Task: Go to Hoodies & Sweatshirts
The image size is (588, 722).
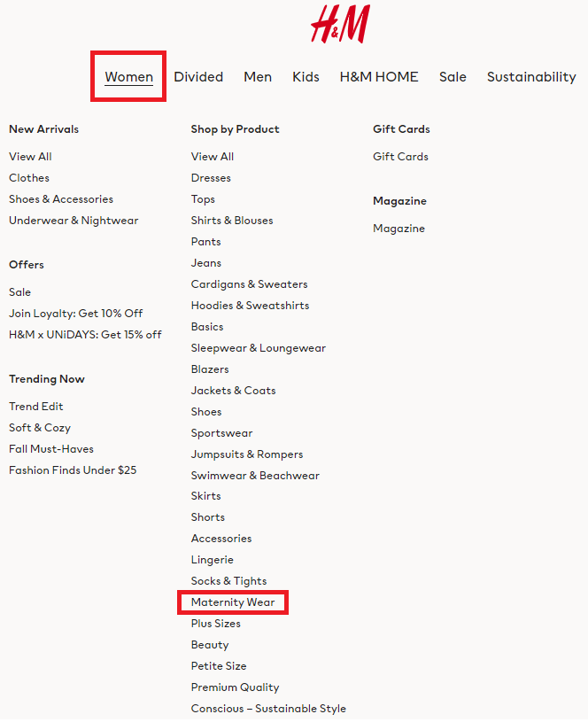Action: [250, 306]
